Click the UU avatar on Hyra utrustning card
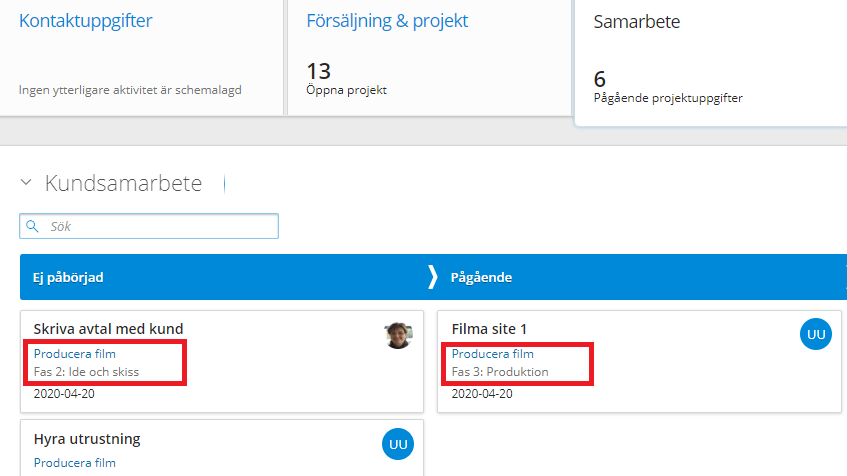 [x=397, y=444]
